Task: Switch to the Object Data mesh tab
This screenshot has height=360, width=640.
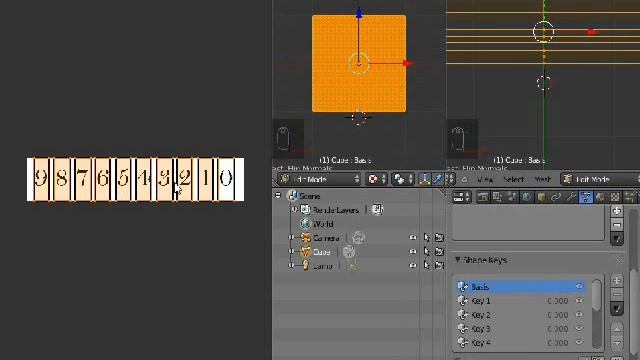Action: 586,197
